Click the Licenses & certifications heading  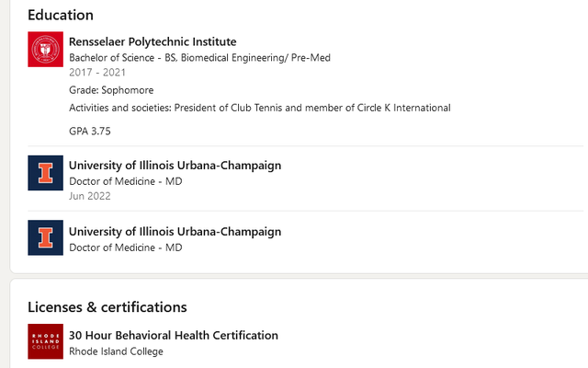(x=107, y=307)
